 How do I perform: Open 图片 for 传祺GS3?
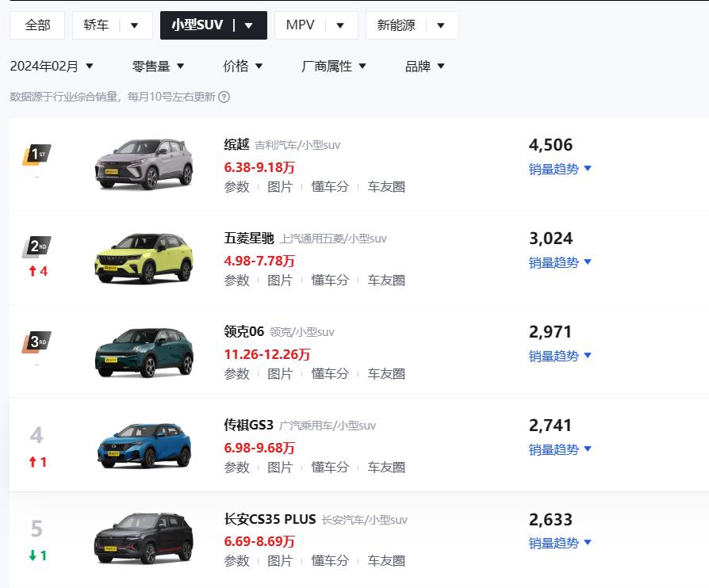click(280, 468)
